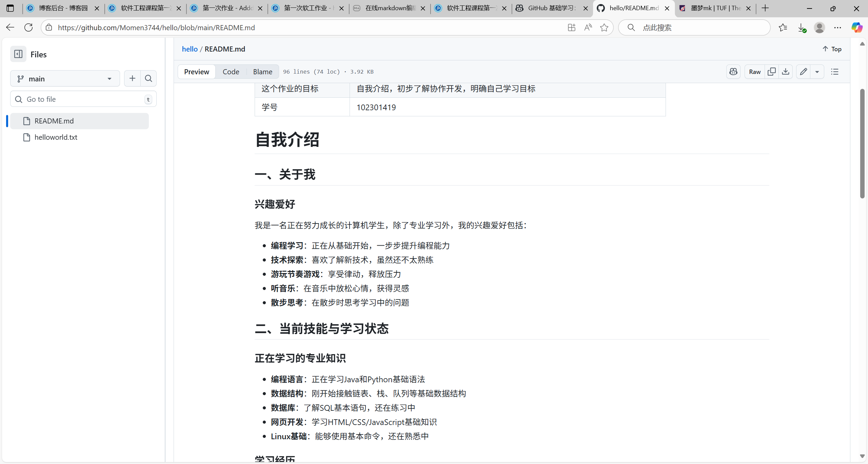Download the raw file icon
The height and width of the screenshot is (464, 868).
pyautogui.click(x=786, y=72)
